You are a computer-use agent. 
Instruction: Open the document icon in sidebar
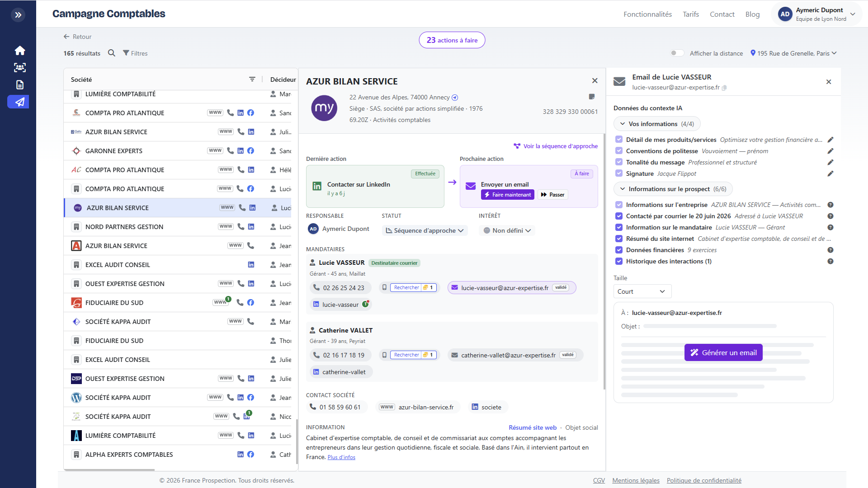click(x=19, y=84)
